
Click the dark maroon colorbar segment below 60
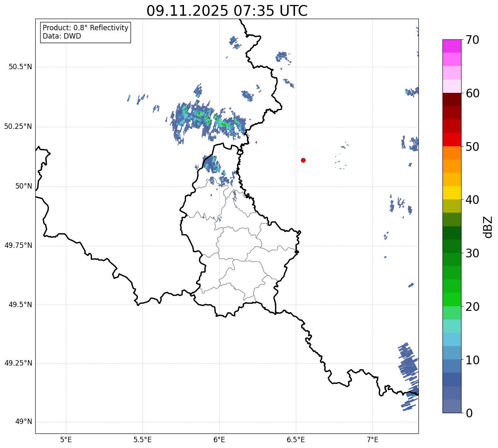tap(452, 99)
